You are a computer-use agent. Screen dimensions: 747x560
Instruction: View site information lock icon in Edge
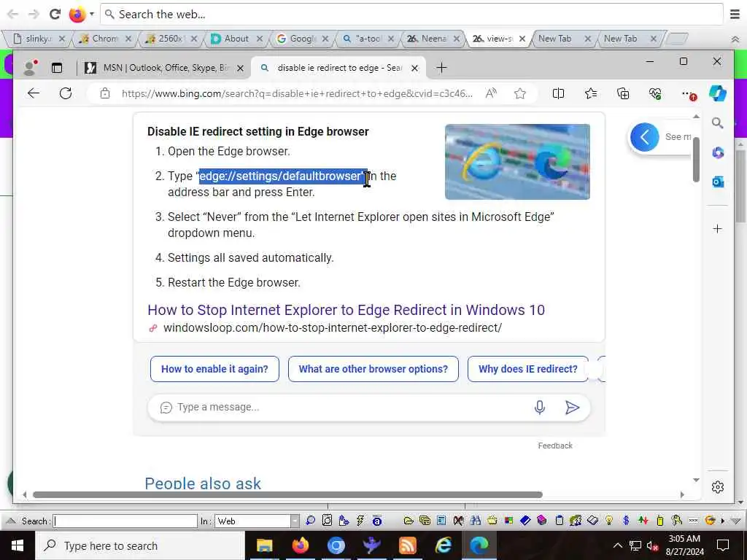(105, 93)
